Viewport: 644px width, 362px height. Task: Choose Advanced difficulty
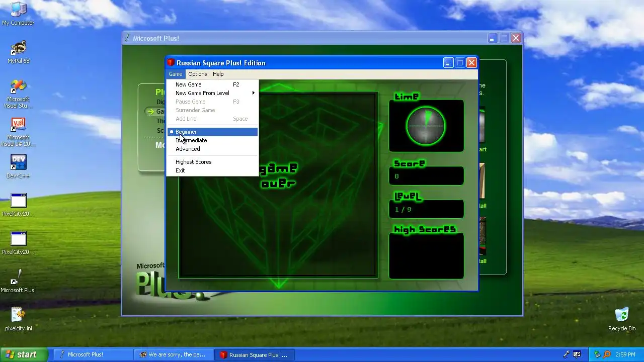(x=212, y=149)
